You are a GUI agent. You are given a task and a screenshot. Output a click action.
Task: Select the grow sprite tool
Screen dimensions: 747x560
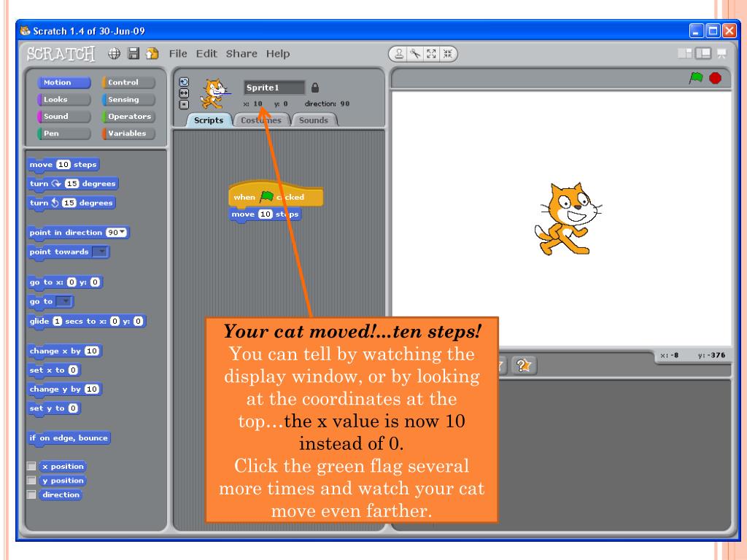click(432, 54)
